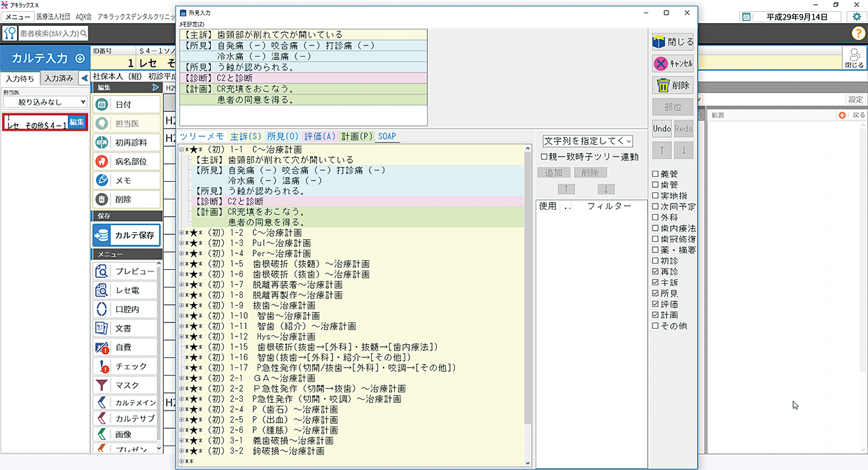
Task: Open the マスク funnel tool
Action: pos(126,385)
